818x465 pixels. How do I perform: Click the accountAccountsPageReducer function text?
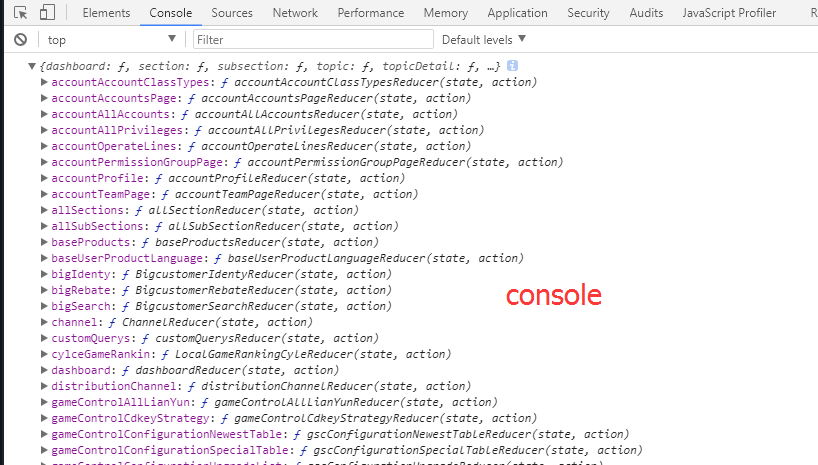click(x=336, y=99)
